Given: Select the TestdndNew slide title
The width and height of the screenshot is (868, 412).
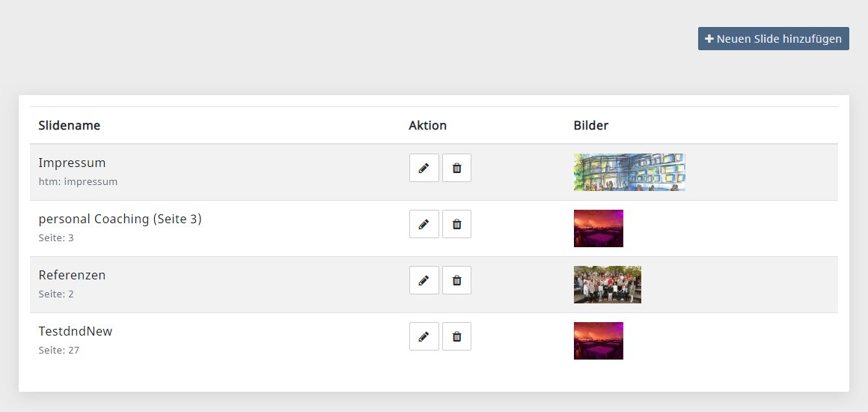Looking at the screenshot, I should [x=76, y=331].
